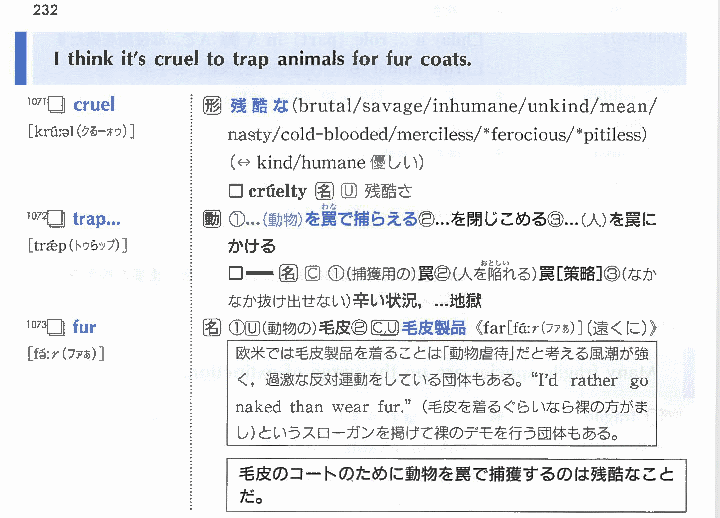Click the ⇔ antonym arrow before kind/humane
Image resolution: width=720 pixels, height=518 pixels.
click(x=244, y=162)
